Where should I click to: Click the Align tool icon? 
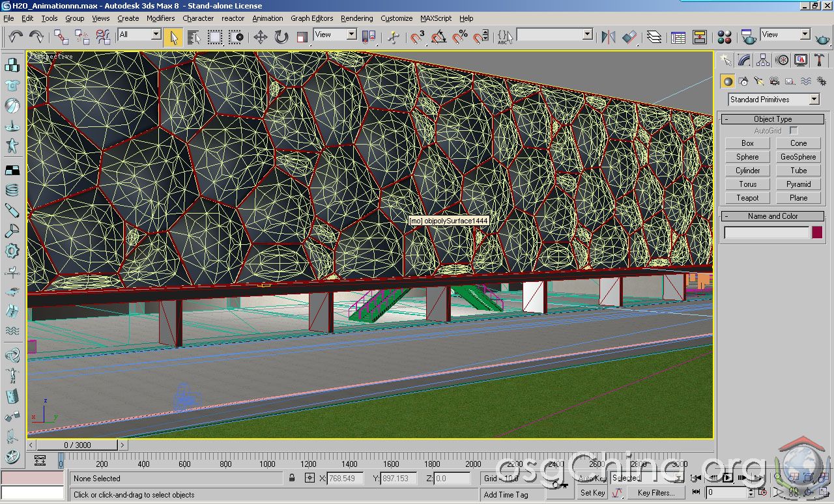tap(629, 36)
